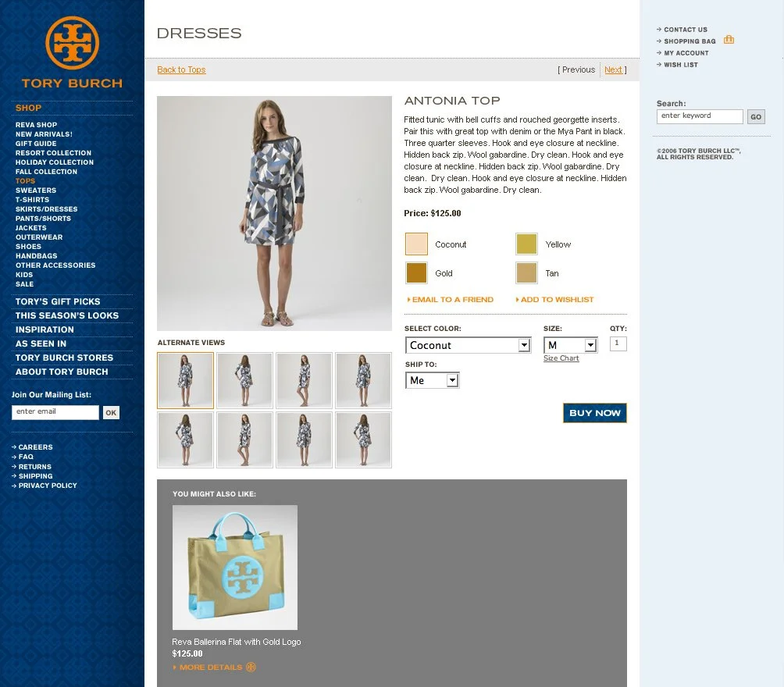Click Previous in the product navigation

click(579, 69)
